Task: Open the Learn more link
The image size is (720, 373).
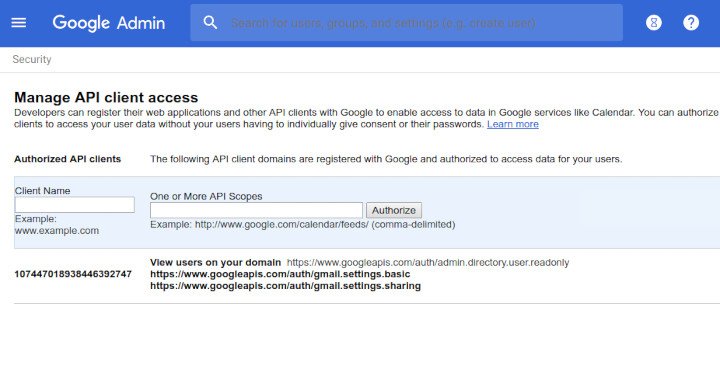Action: pos(512,124)
